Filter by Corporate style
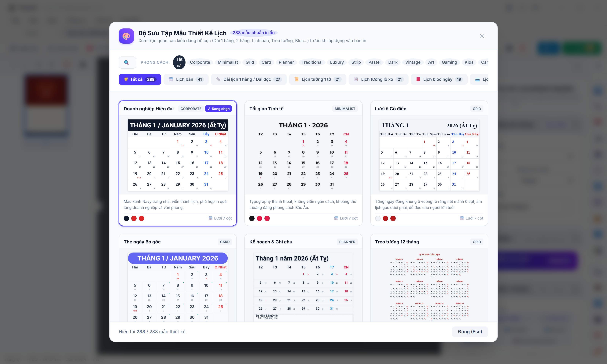 [x=200, y=62]
